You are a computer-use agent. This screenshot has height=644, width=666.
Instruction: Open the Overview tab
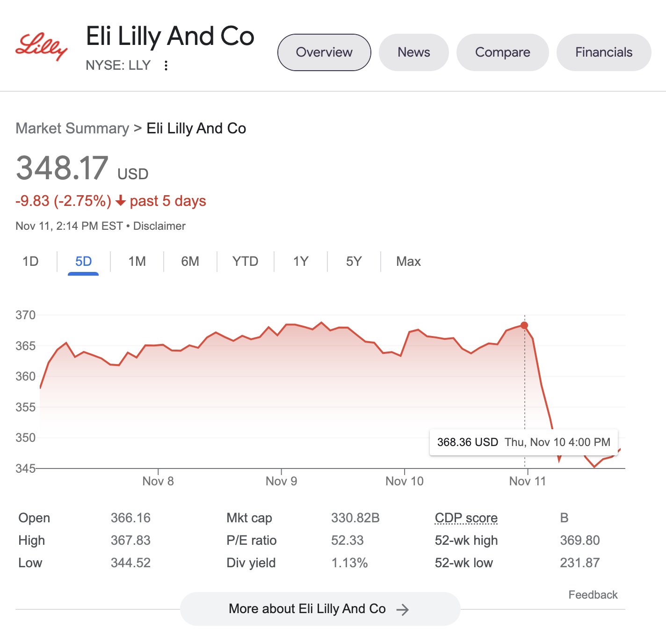click(324, 52)
